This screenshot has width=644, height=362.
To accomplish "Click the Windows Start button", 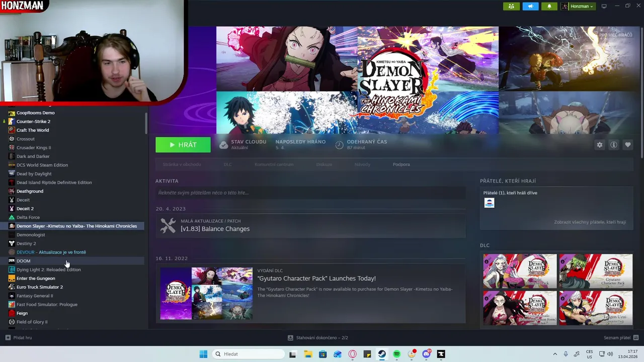I will tap(203, 354).
